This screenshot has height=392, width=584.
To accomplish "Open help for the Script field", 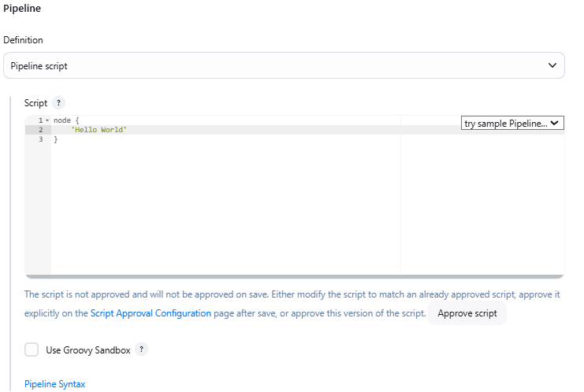I will [59, 103].
